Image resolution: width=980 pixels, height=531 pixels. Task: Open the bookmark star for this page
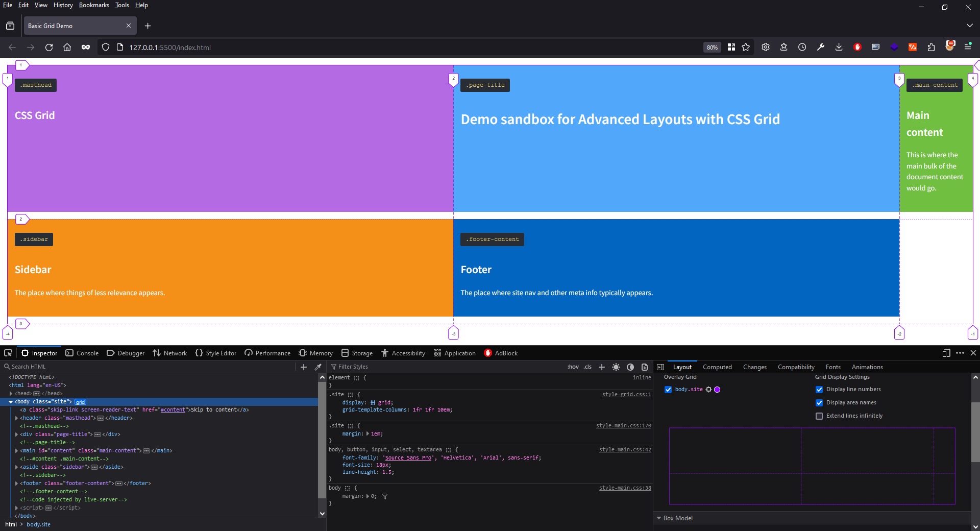point(746,47)
